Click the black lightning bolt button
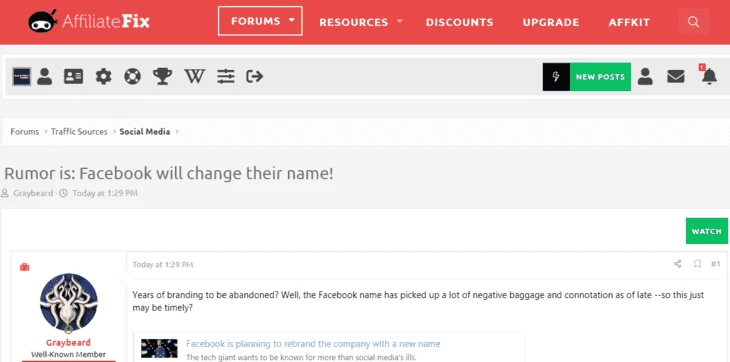 coord(556,77)
